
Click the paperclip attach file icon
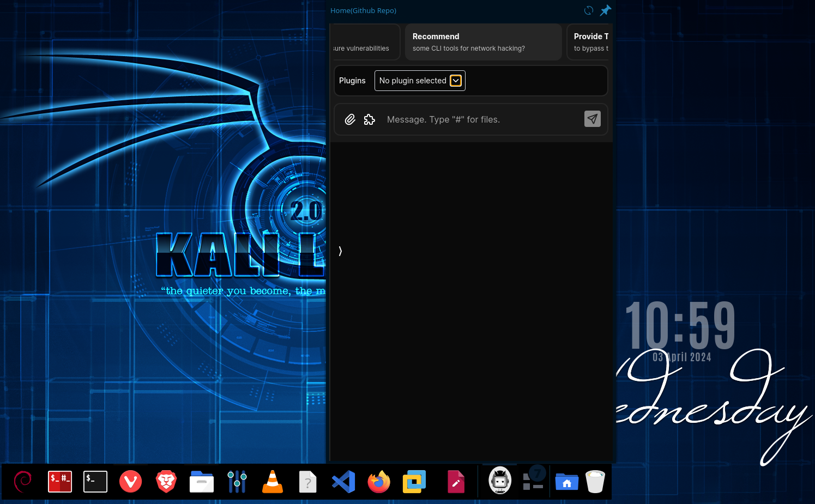click(350, 119)
